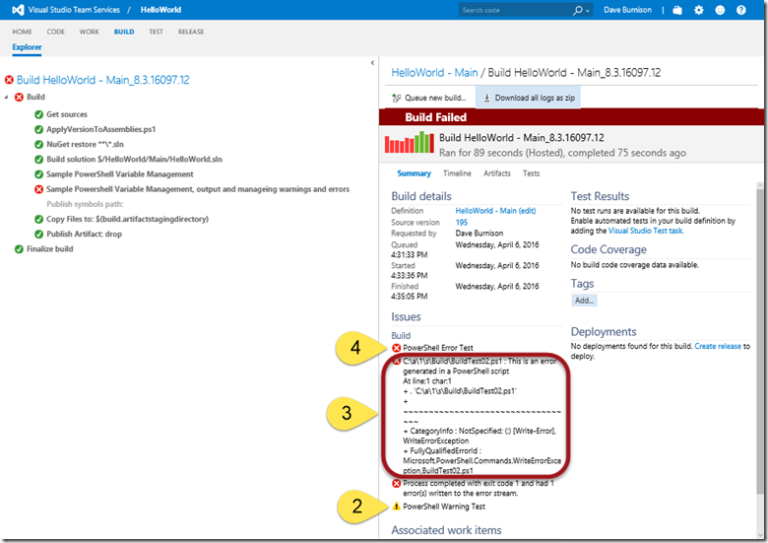Image resolution: width=768 pixels, height=543 pixels.
Task: Click the Visual Studio logo icon
Action: 18,10
